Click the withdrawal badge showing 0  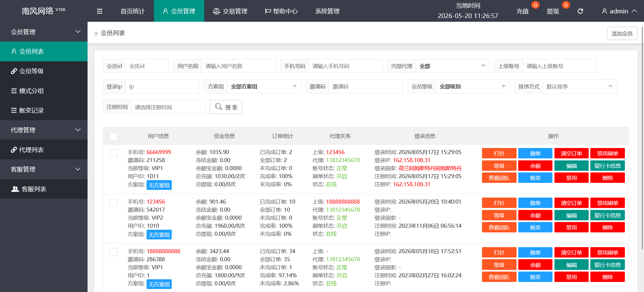[x=566, y=5]
